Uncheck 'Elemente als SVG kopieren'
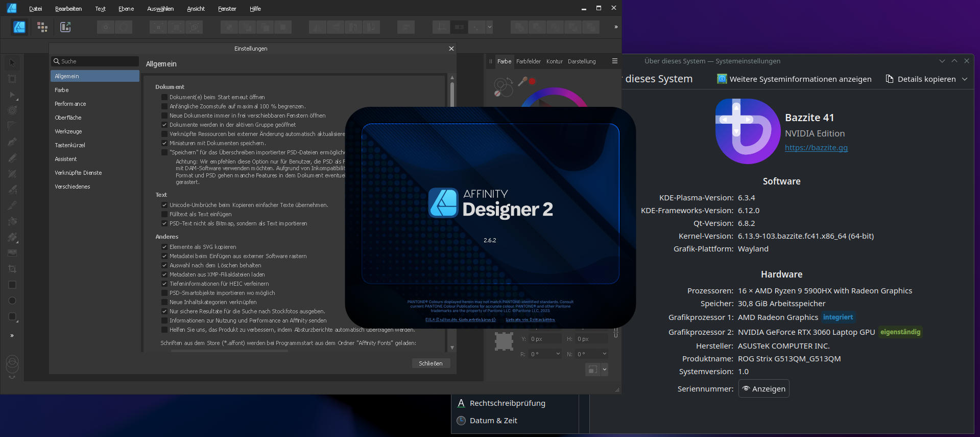Image resolution: width=980 pixels, height=437 pixels. (164, 247)
